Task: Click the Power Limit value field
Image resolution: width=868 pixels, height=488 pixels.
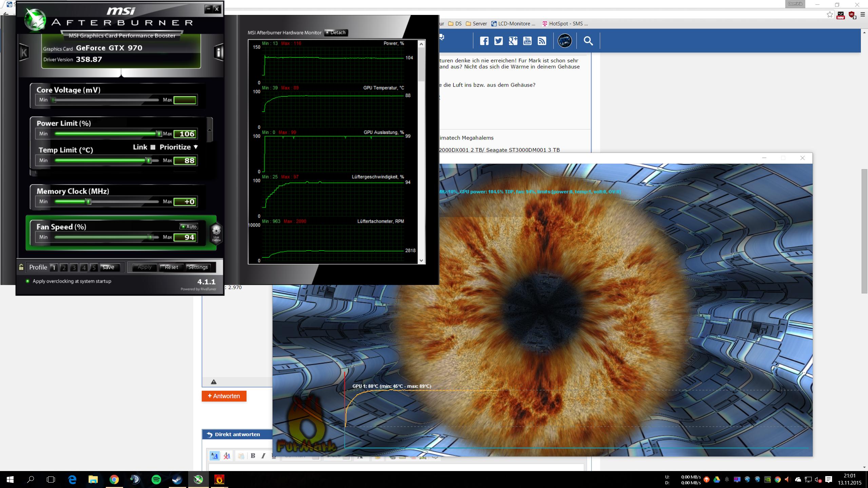Action: 185,134
